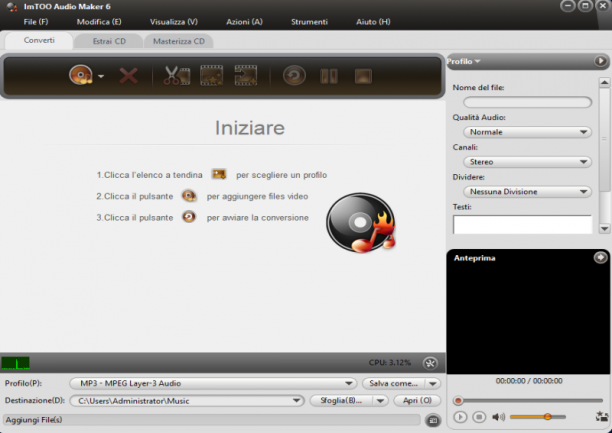The image size is (612, 433).
Task: Click the CPU: 3.12% text
Action: point(390,363)
